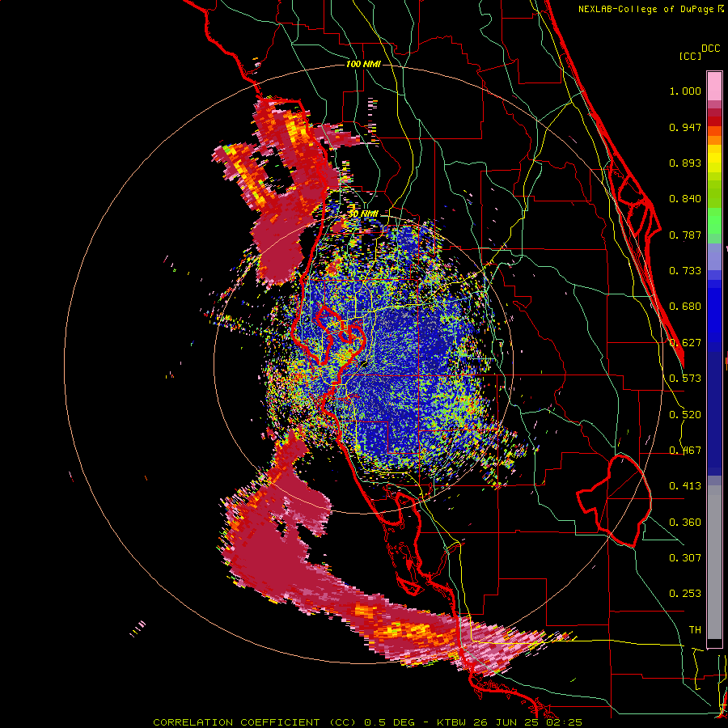
Task: Click the 0.893 scale value
Action: coord(685,163)
